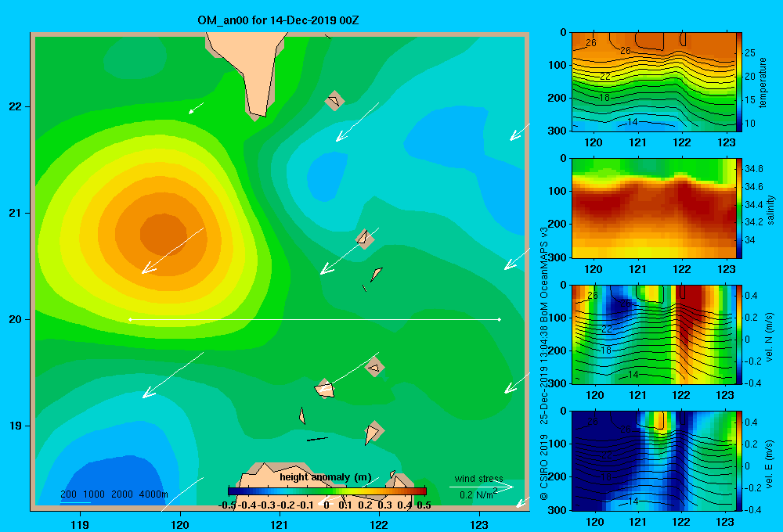Click the '0.4' value on vel. N scale
This screenshot has width=783, height=532.
click(x=751, y=296)
